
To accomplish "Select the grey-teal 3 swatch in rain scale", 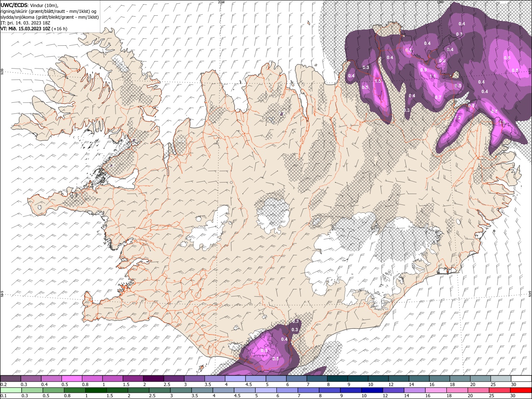I will click(x=180, y=390).
